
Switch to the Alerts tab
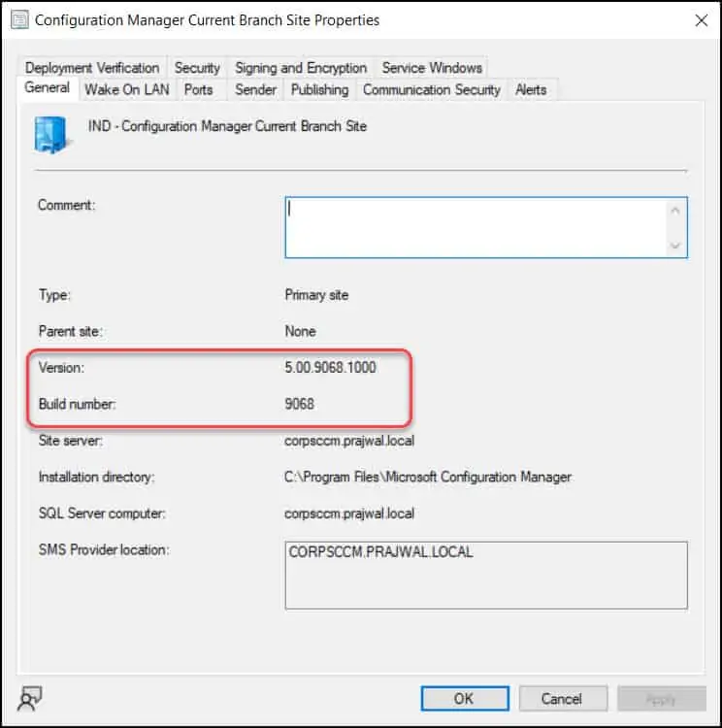(x=531, y=89)
